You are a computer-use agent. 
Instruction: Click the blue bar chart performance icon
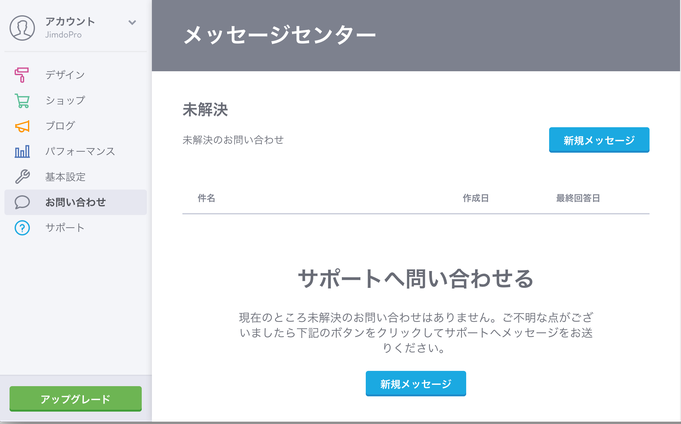coord(22,151)
